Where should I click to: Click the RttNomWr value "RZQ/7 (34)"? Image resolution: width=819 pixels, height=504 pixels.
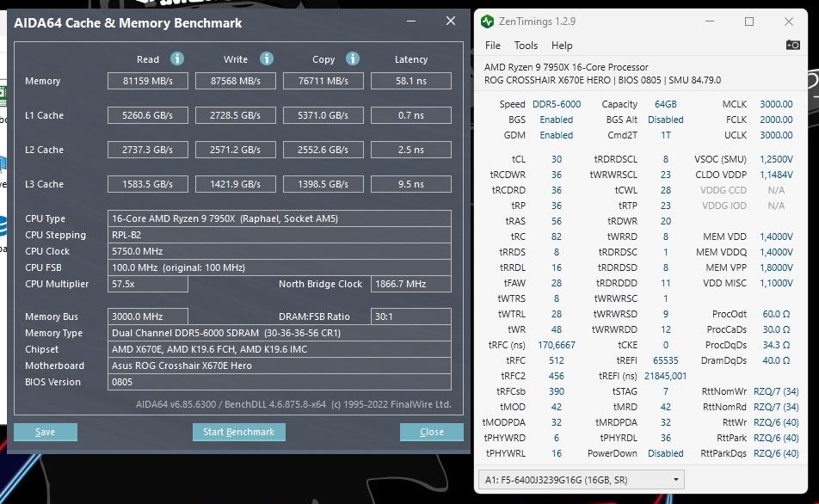(776, 391)
